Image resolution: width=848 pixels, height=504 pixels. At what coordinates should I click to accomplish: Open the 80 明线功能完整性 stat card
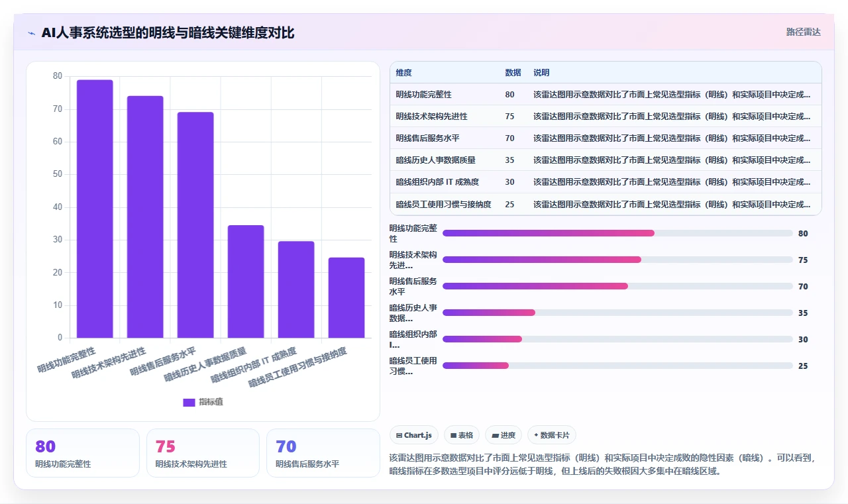[x=83, y=453]
